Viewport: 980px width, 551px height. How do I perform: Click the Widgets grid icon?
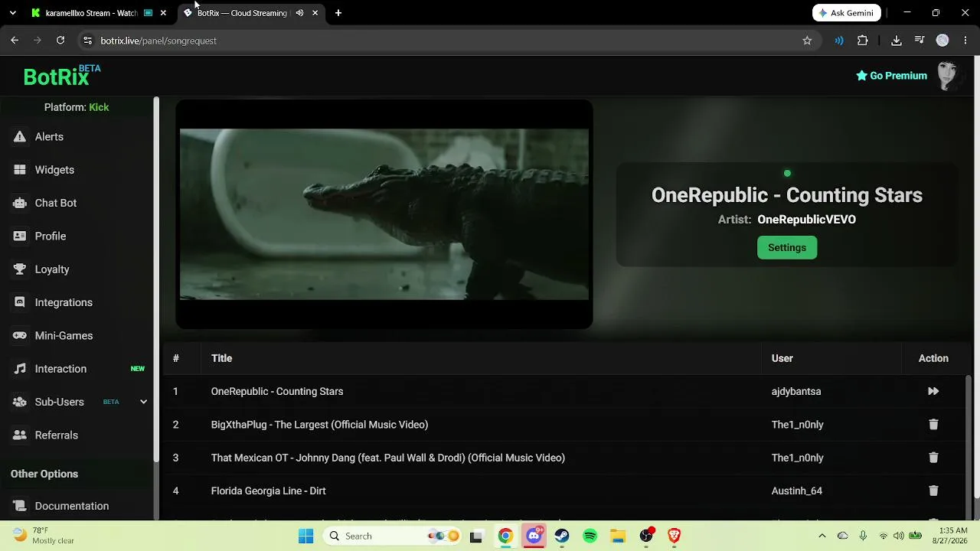pyautogui.click(x=20, y=170)
